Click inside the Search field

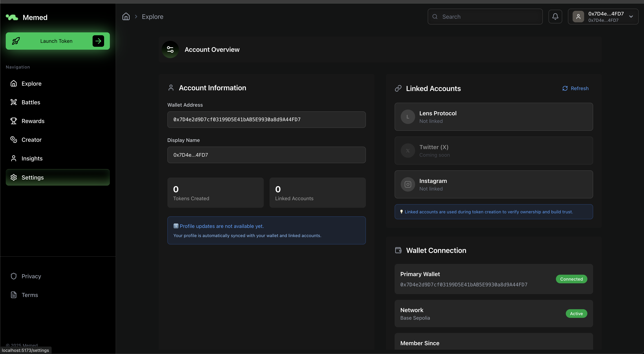click(x=485, y=17)
